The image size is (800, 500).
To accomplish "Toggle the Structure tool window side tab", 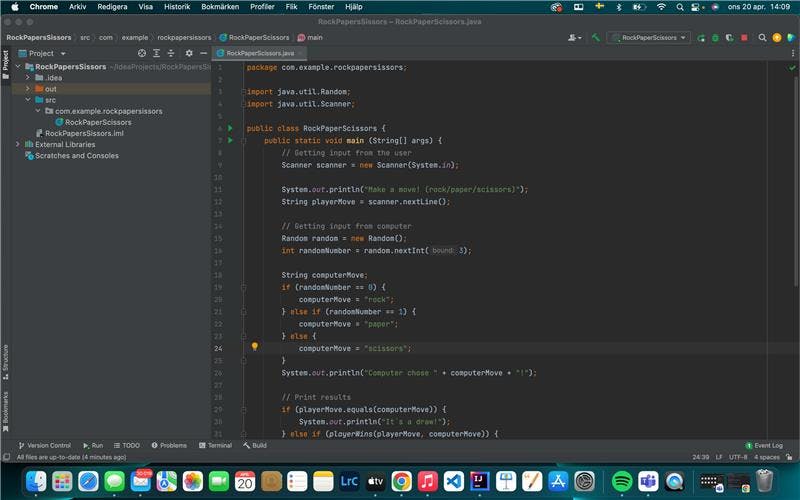I will [x=5, y=359].
